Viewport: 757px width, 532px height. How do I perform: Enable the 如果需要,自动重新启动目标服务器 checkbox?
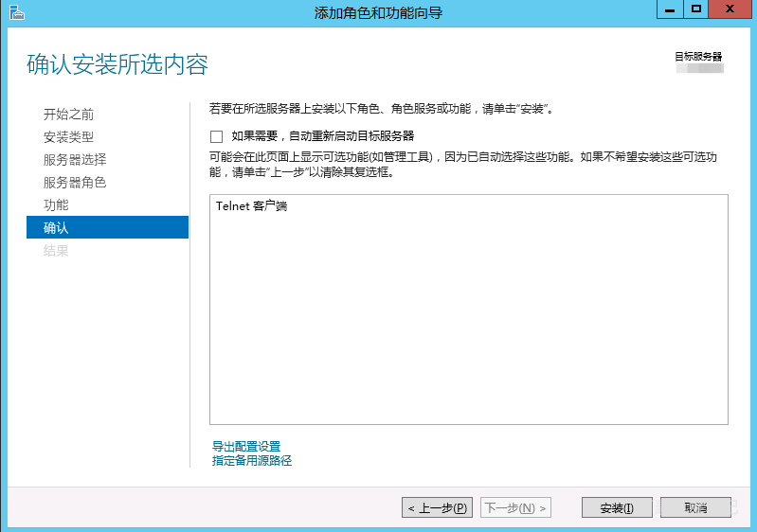216,136
